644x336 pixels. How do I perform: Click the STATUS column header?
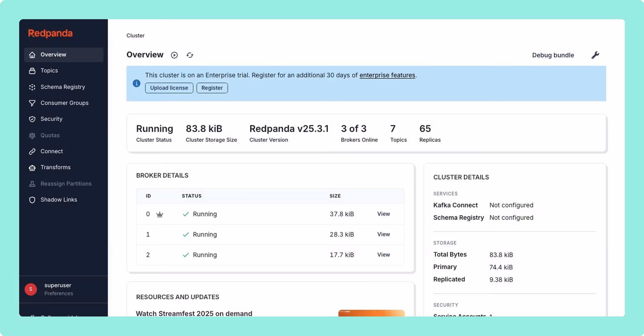coord(191,196)
